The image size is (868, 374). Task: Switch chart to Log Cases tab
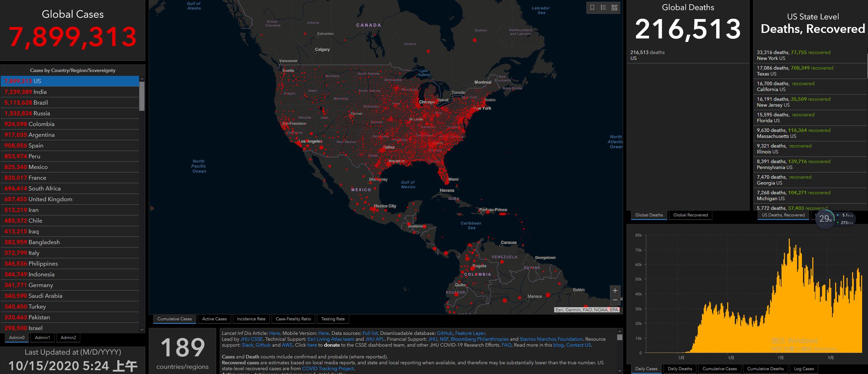[804, 369]
